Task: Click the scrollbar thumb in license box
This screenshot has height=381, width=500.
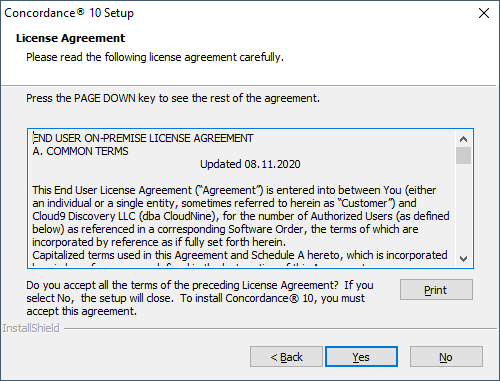Action: [x=463, y=155]
